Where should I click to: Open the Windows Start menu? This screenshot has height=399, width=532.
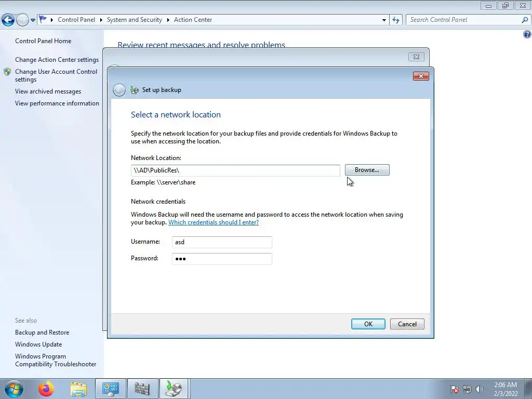click(14, 389)
